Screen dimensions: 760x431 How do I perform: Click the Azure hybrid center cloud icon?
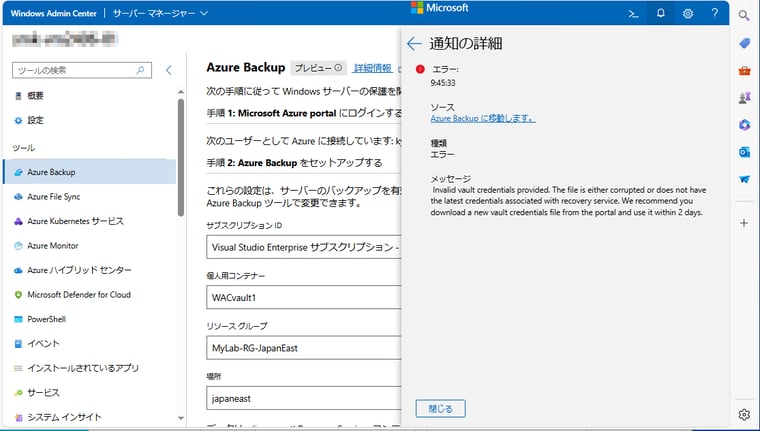click(18, 270)
